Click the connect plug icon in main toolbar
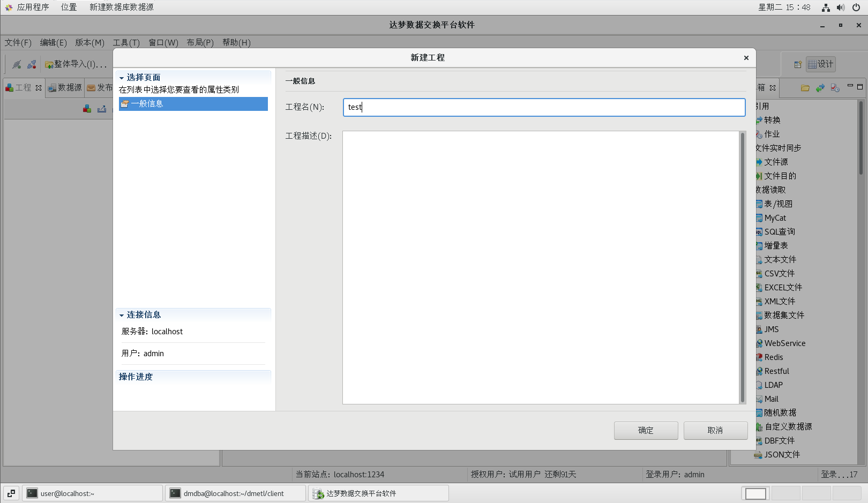 17,64
